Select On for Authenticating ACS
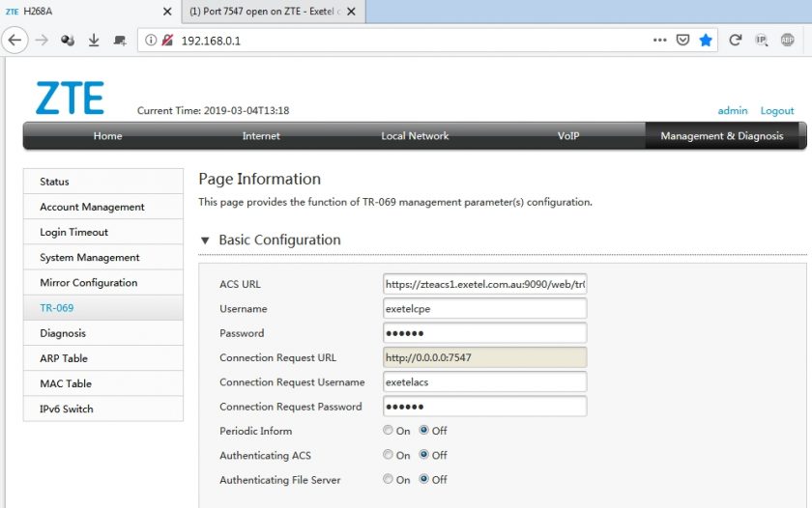The image size is (812, 508). 389,455
